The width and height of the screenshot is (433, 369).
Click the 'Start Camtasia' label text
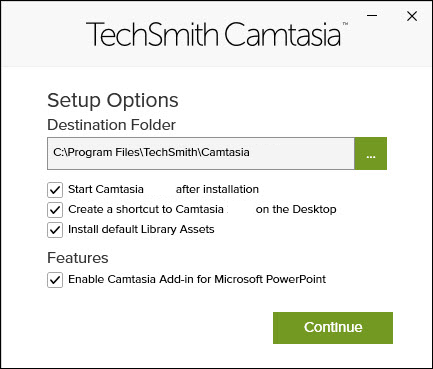(x=106, y=189)
